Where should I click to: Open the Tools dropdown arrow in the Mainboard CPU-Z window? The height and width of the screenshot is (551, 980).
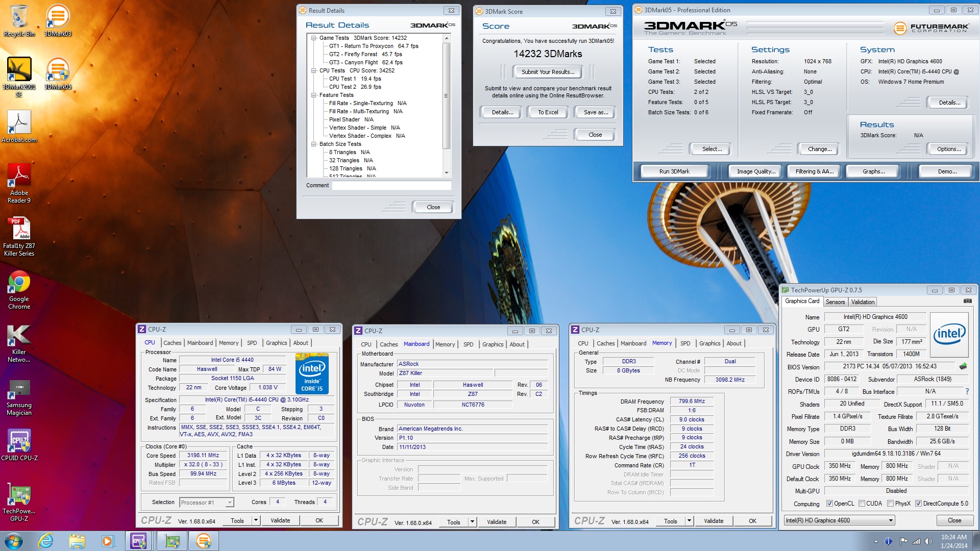coord(473,522)
